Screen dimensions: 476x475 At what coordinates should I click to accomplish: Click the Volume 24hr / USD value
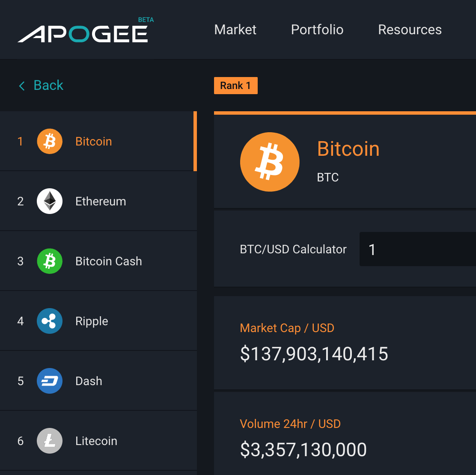303,449
